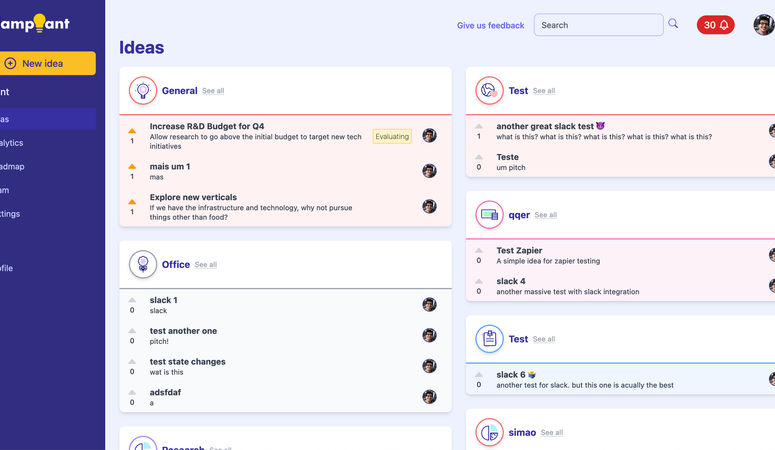Viewport: 775px width, 450px height.
Task: Upvote Explore new verticals idea
Action: click(x=132, y=202)
